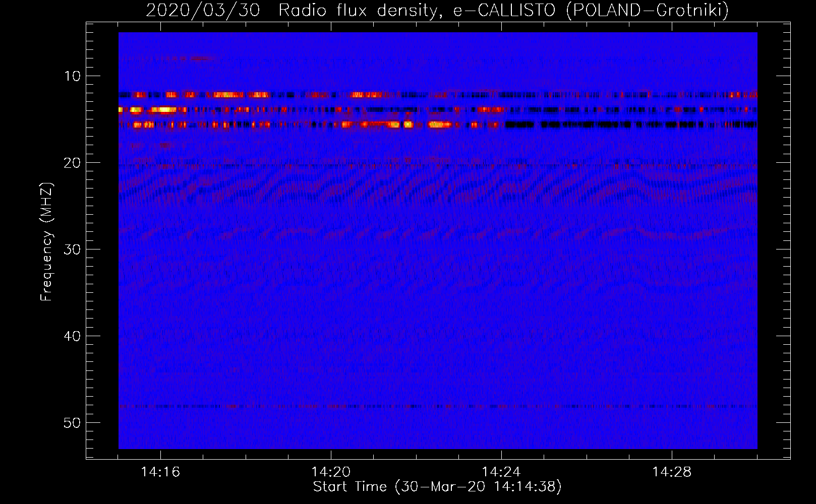Click the time tick label "14:24"
Viewport: 816px width, 504px height.
coord(501,472)
